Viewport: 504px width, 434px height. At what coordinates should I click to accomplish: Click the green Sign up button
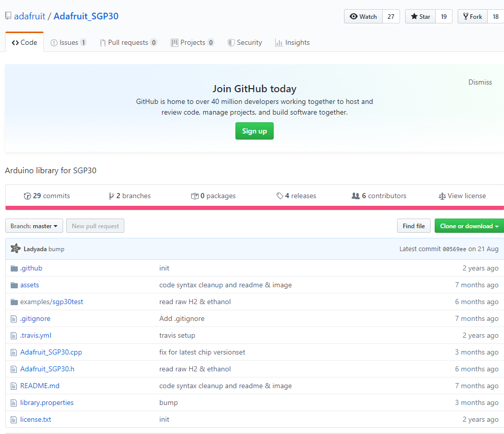[x=254, y=131]
